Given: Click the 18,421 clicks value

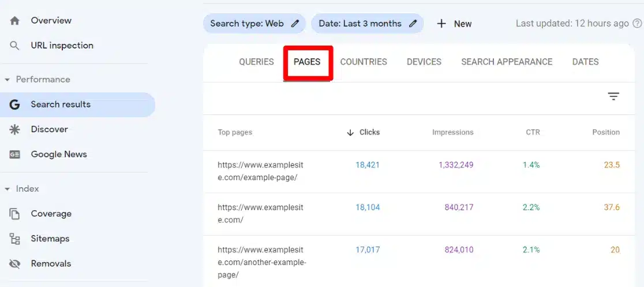Looking at the screenshot, I should click(368, 165).
